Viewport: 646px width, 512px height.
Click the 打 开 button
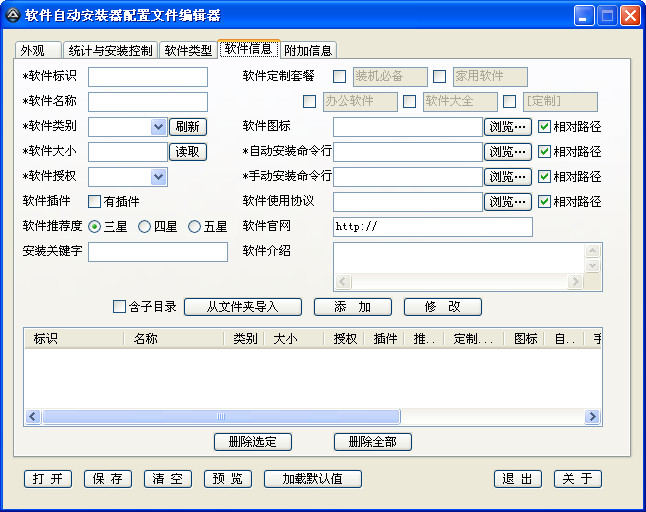48,479
